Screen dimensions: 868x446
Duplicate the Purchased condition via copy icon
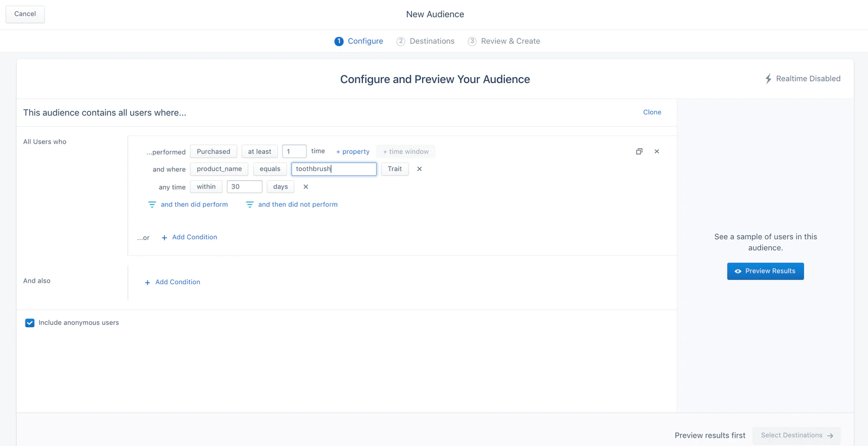pos(639,151)
